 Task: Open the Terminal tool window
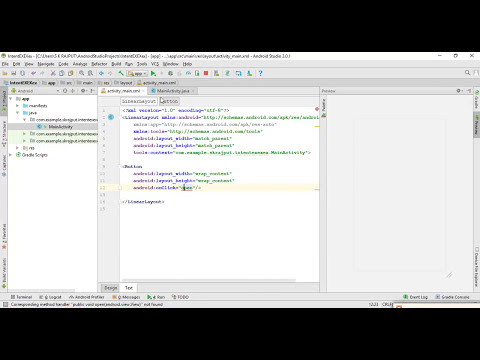(x=21, y=297)
